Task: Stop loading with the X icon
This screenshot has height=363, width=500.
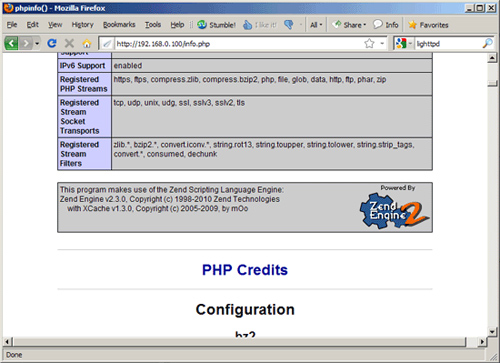Action: pos(69,43)
